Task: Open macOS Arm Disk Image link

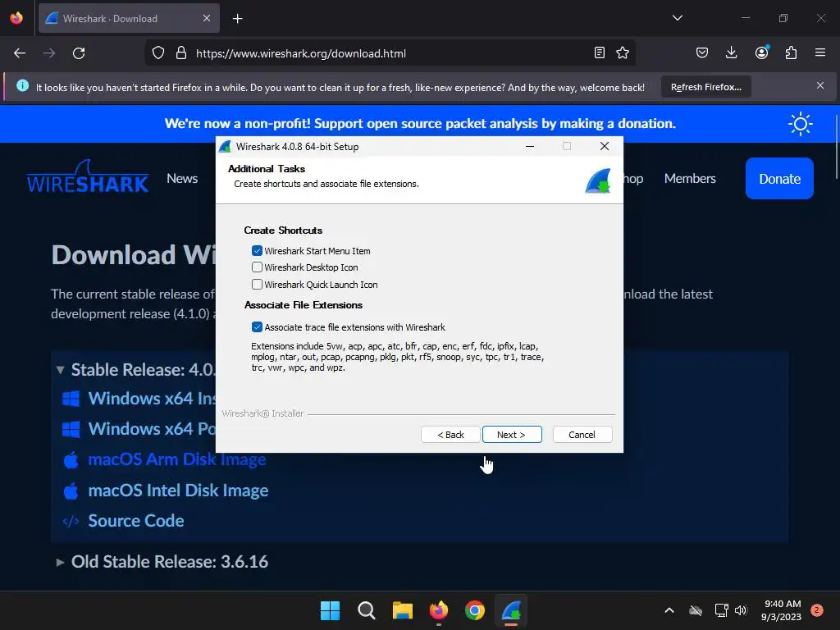Action: [x=177, y=459]
